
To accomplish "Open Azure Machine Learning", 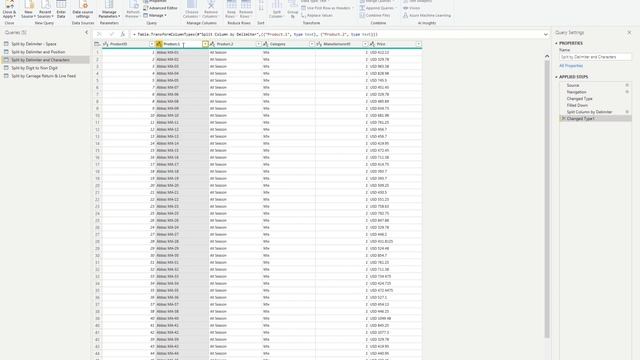I will click(427, 15).
